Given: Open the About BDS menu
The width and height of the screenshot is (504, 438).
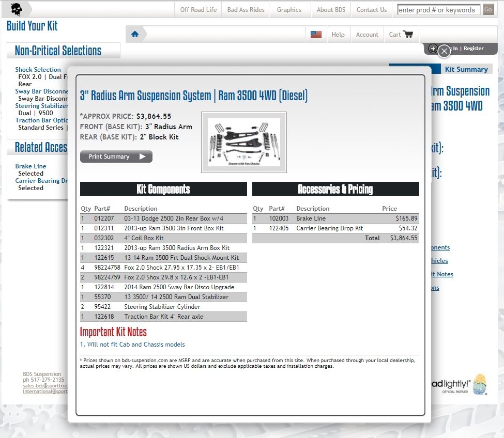Looking at the screenshot, I should coord(331,10).
